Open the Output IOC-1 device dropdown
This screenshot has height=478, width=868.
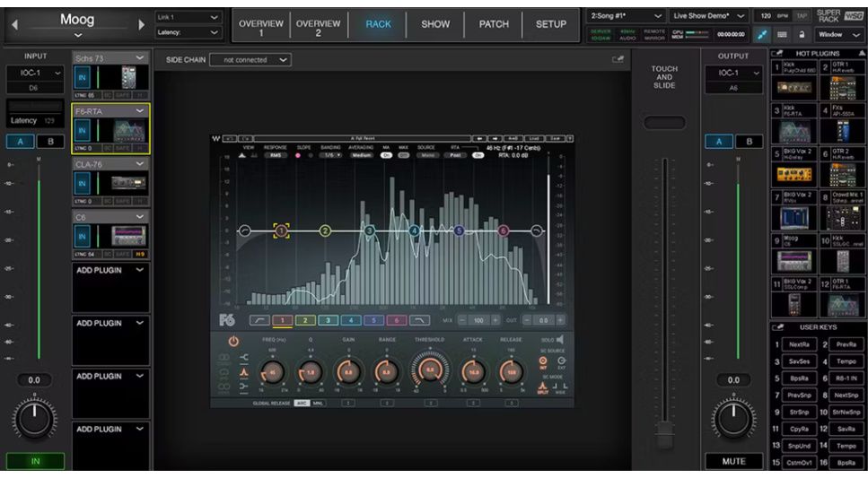click(x=733, y=73)
